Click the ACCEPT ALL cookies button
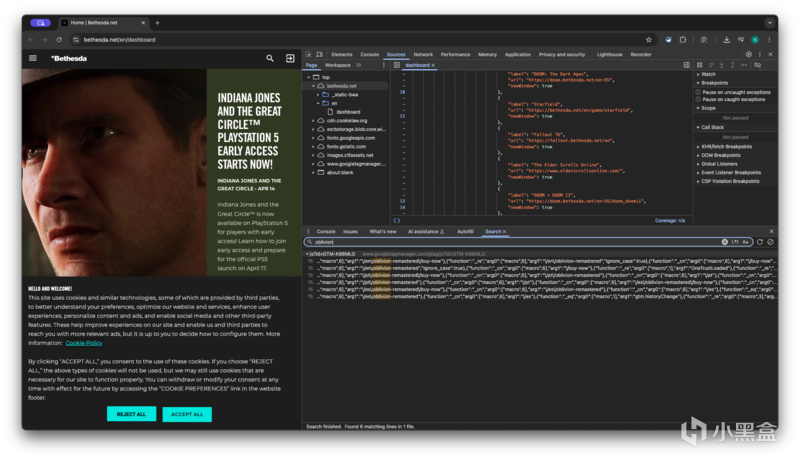Image resolution: width=800 pixels, height=459 pixels. point(187,415)
